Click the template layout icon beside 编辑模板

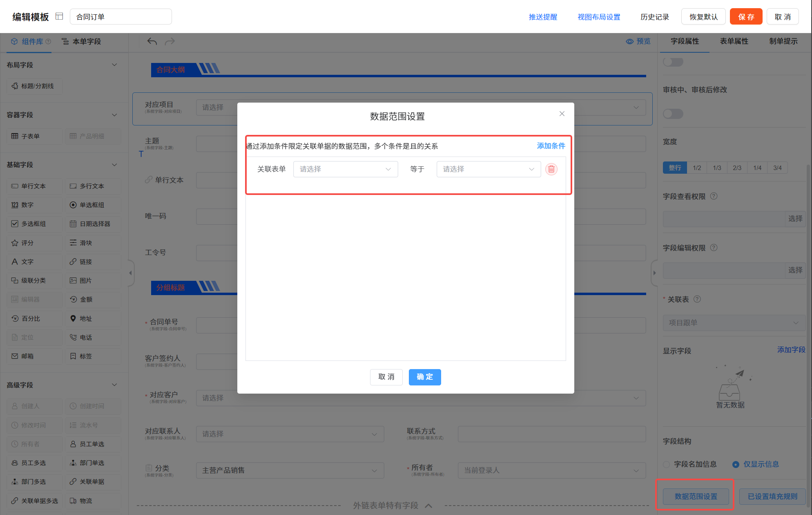pos(59,16)
